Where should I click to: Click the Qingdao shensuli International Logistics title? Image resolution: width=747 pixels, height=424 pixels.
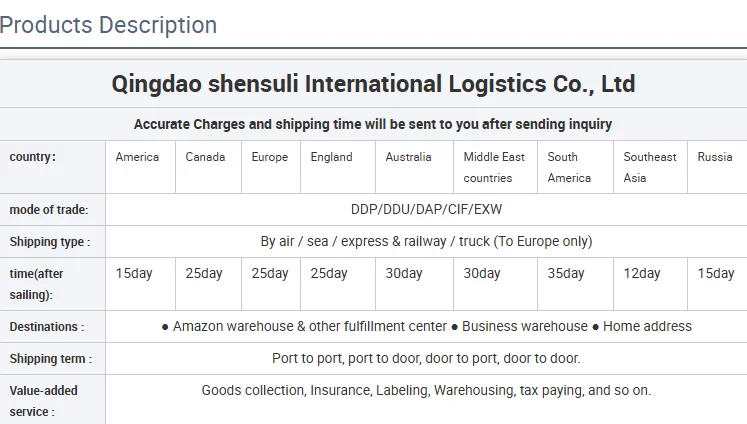(x=373, y=84)
